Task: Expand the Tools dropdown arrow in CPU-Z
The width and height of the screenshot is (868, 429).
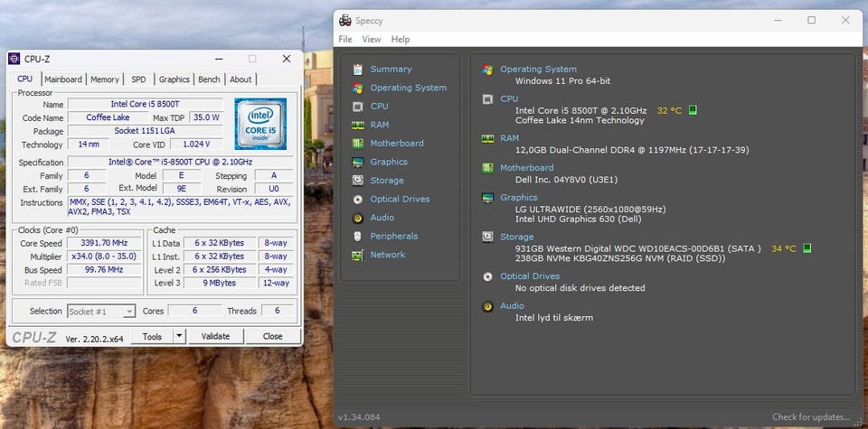Action: [179, 336]
